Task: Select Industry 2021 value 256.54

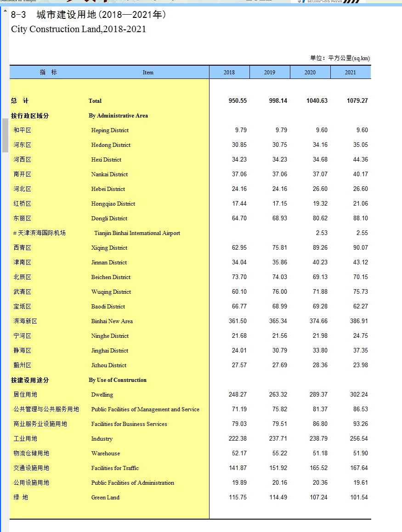Action: click(x=359, y=439)
